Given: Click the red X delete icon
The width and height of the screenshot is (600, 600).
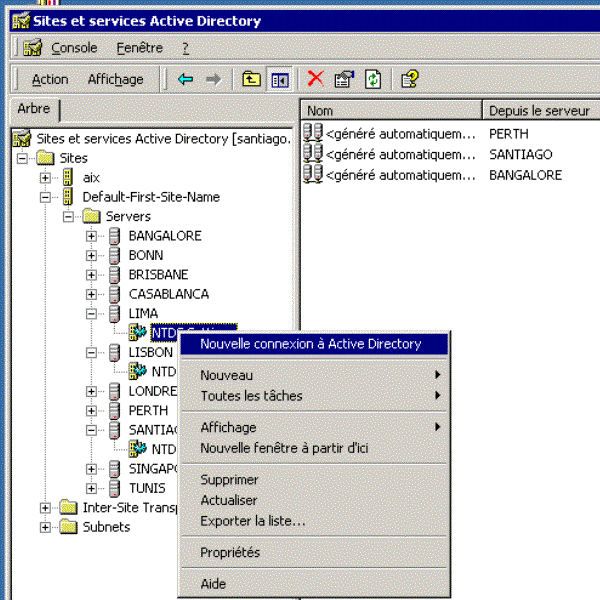Looking at the screenshot, I should (315, 79).
